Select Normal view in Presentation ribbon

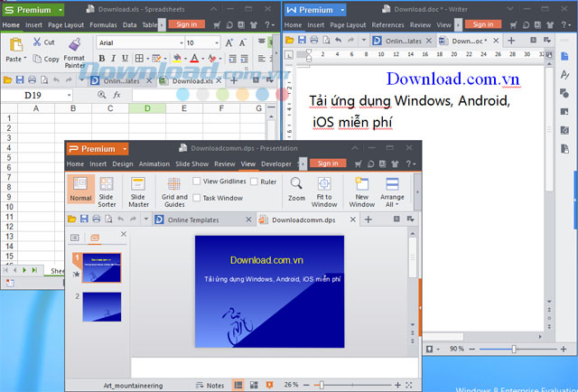(80, 190)
